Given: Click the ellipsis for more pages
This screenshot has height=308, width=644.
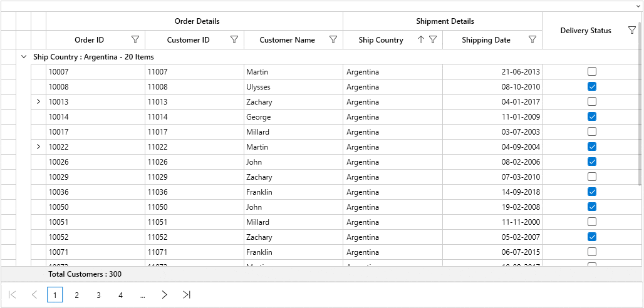Looking at the screenshot, I should point(142,295).
